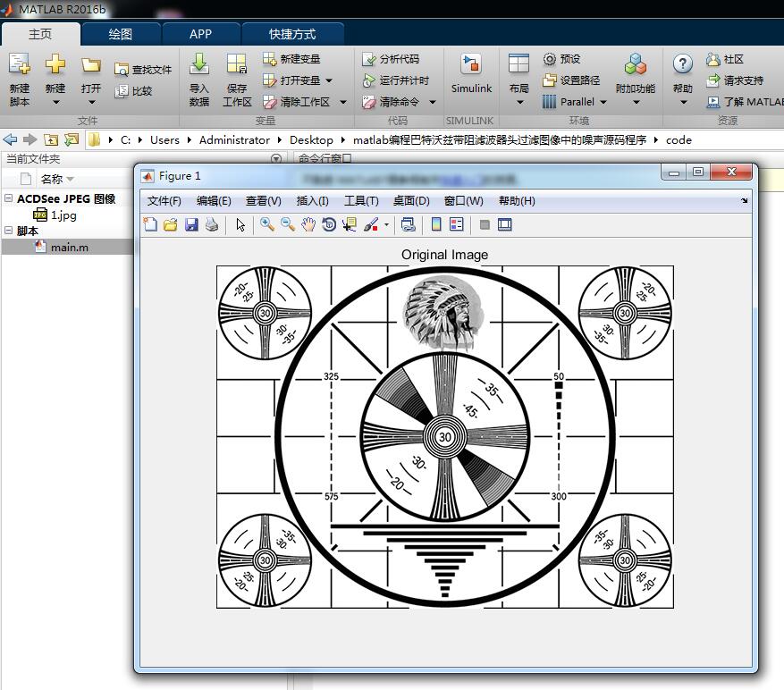This screenshot has width=784, height=690.
Task: Select Edit Plot arrow tool in Figure 1
Action: (240, 225)
